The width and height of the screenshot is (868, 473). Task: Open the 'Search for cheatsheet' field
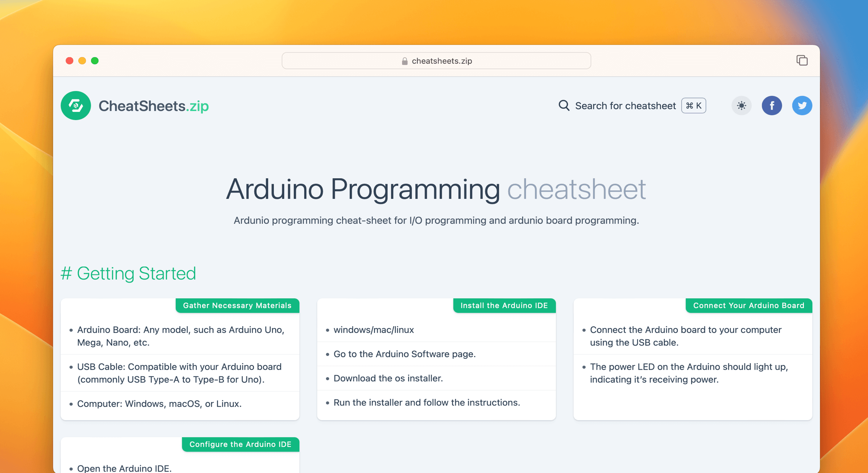tap(625, 105)
